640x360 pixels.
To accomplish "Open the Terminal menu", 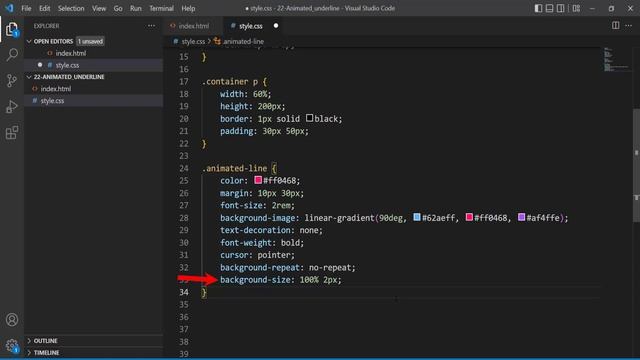I will pyautogui.click(x=161, y=8).
